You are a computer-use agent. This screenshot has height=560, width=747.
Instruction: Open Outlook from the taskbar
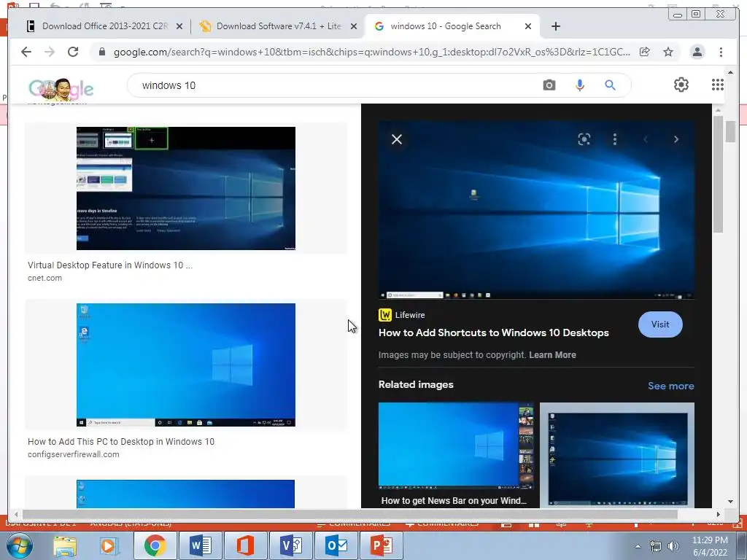(x=336, y=545)
